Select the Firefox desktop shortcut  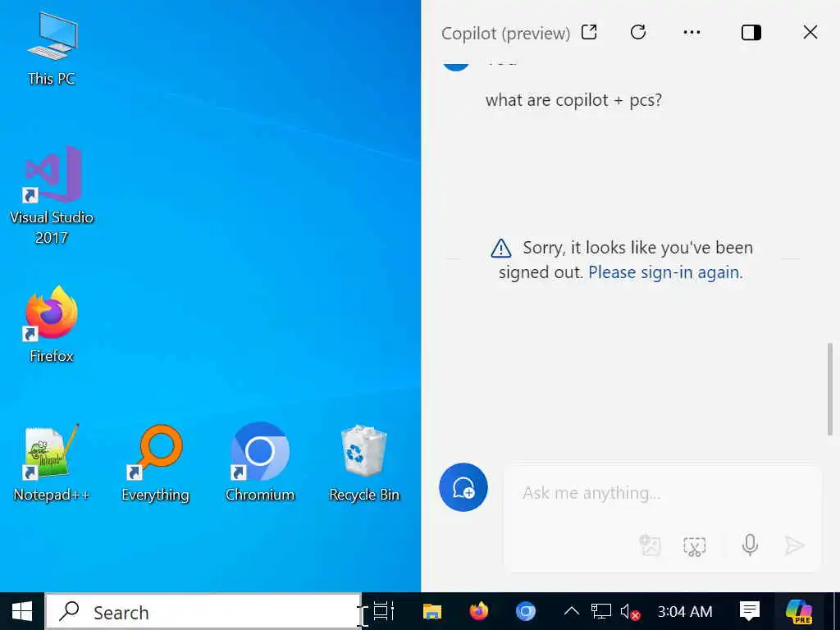coord(52,325)
